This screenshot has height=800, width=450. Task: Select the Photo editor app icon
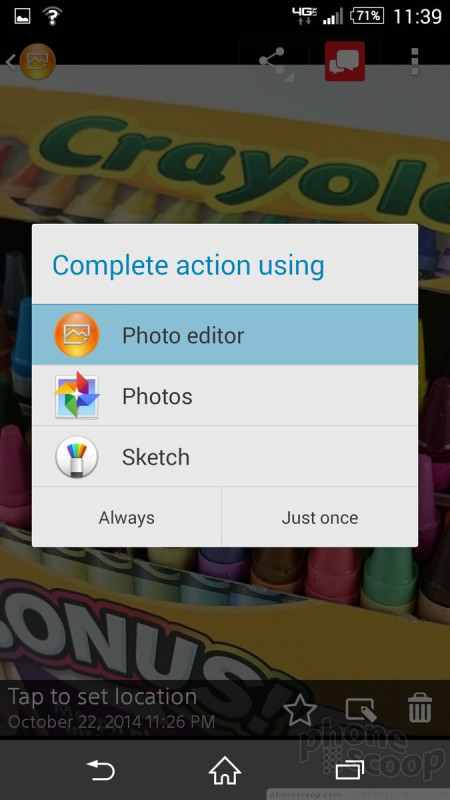pos(77,335)
